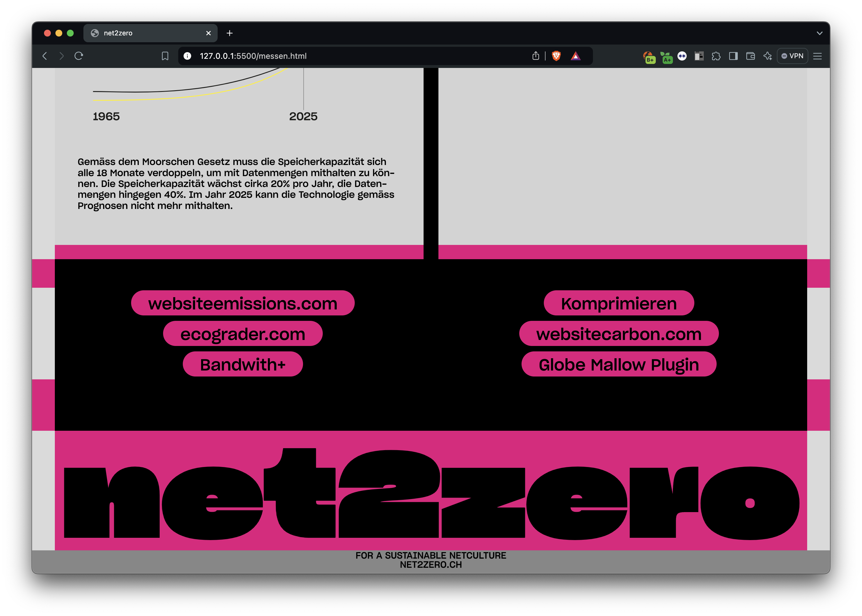Image resolution: width=862 pixels, height=616 pixels.
Task: Go back to the previous page
Action: point(45,56)
